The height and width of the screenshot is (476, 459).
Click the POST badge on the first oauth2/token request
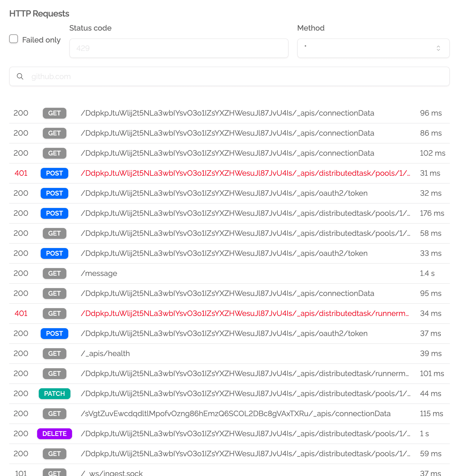tap(54, 193)
